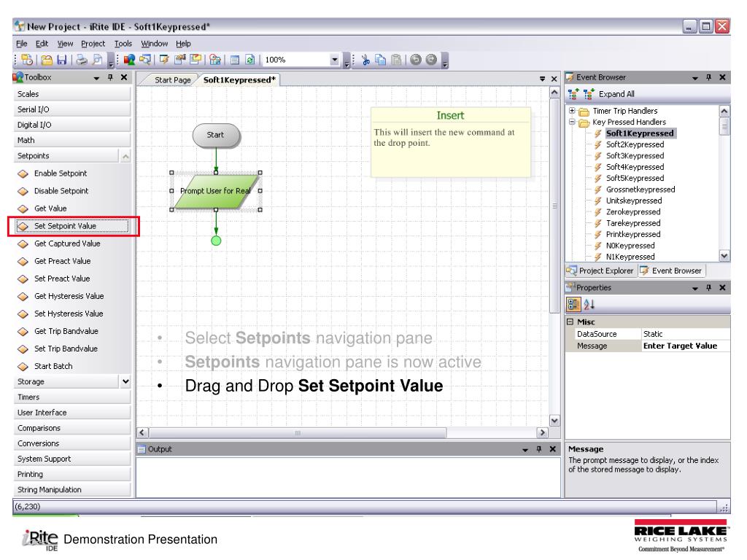Click the Undo round arrow toolbar icon

(x=416, y=60)
